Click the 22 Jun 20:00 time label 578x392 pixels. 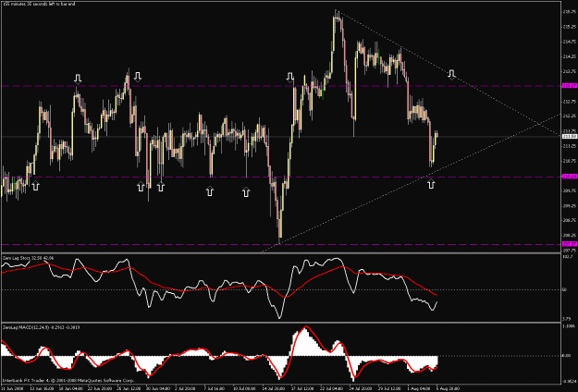pos(100,388)
